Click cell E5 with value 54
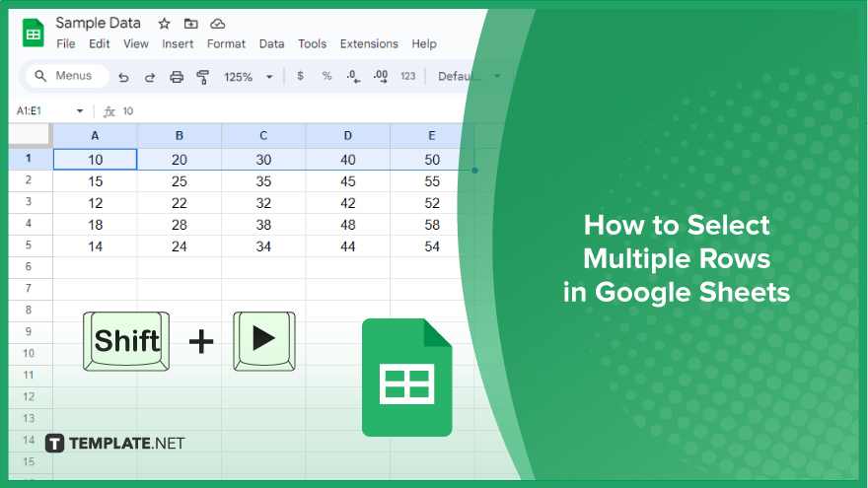The width and height of the screenshot is (868, 488). pyautogui.click(x=432, y=245)
